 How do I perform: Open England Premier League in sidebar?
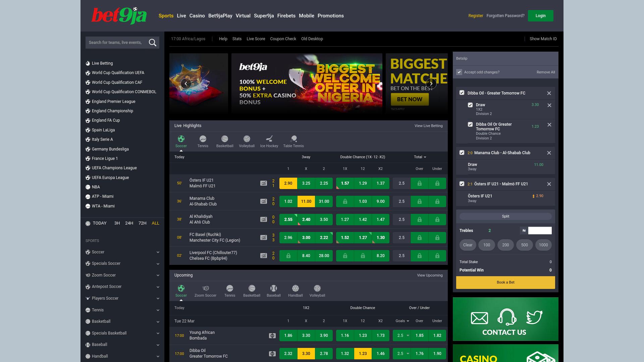pos(113,102)
